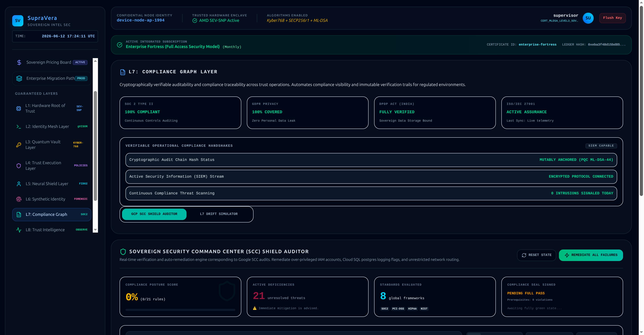Click the enterprise-fortress certificate ID
Screen dimensions: 644x335
tap(537, 45)
